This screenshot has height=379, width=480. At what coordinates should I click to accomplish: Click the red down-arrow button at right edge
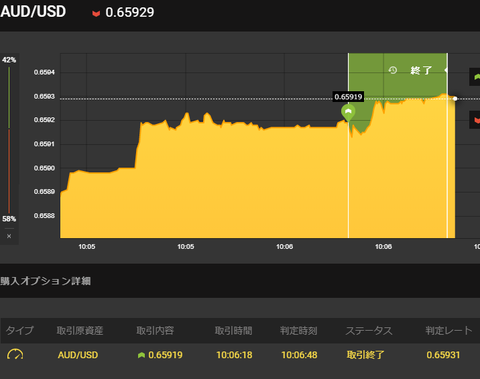(475, 120)
